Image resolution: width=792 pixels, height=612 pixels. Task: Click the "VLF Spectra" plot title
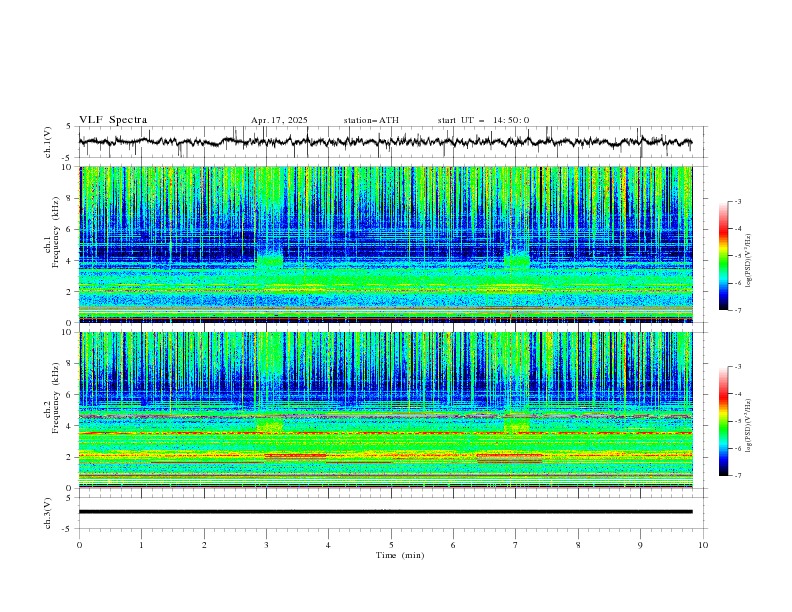113,120
